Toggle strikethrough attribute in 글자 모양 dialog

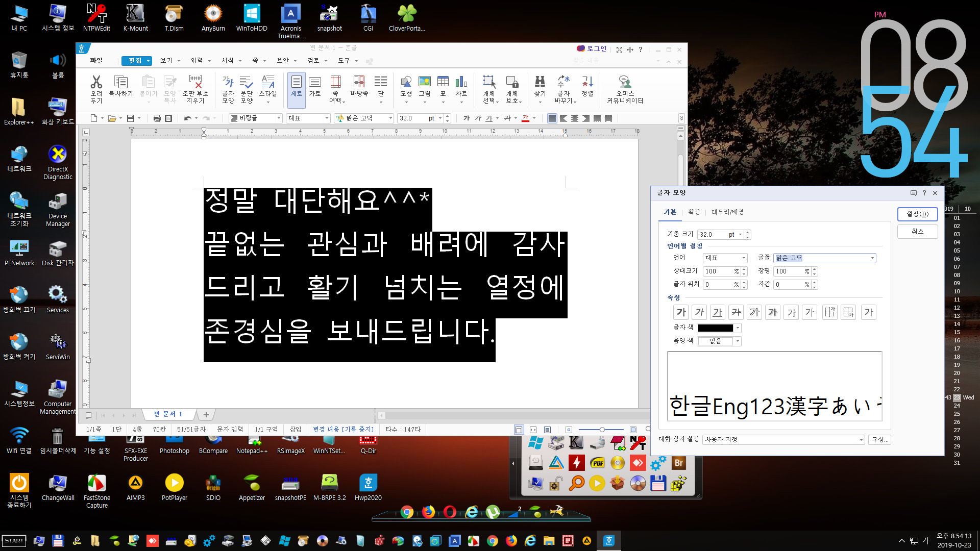(736, 312)
